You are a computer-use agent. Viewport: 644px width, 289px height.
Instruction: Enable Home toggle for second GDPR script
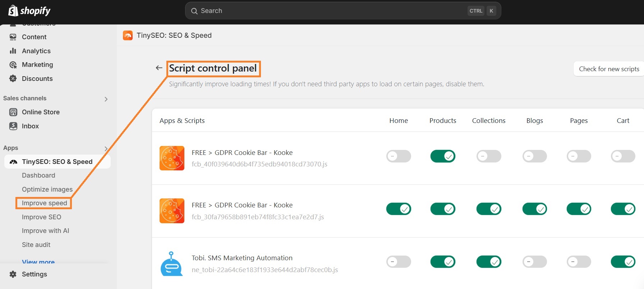point(399,209)
